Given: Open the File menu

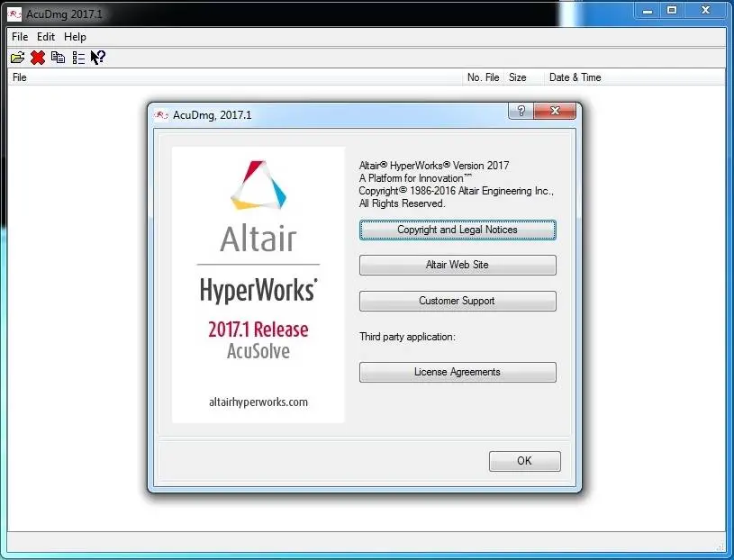Looking at the screenshot, I should pos(20,37).
